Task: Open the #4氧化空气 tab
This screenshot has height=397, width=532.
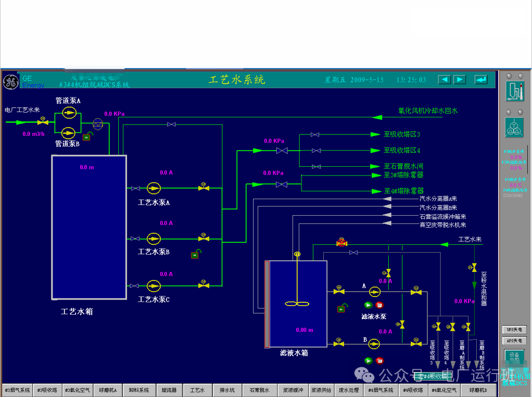Action: click(444, 390)
